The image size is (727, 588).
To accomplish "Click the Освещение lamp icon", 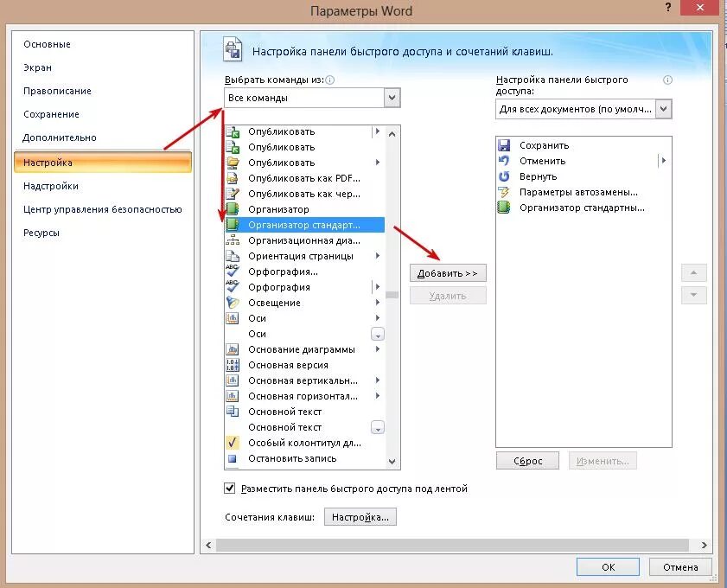I will [233, 303].
